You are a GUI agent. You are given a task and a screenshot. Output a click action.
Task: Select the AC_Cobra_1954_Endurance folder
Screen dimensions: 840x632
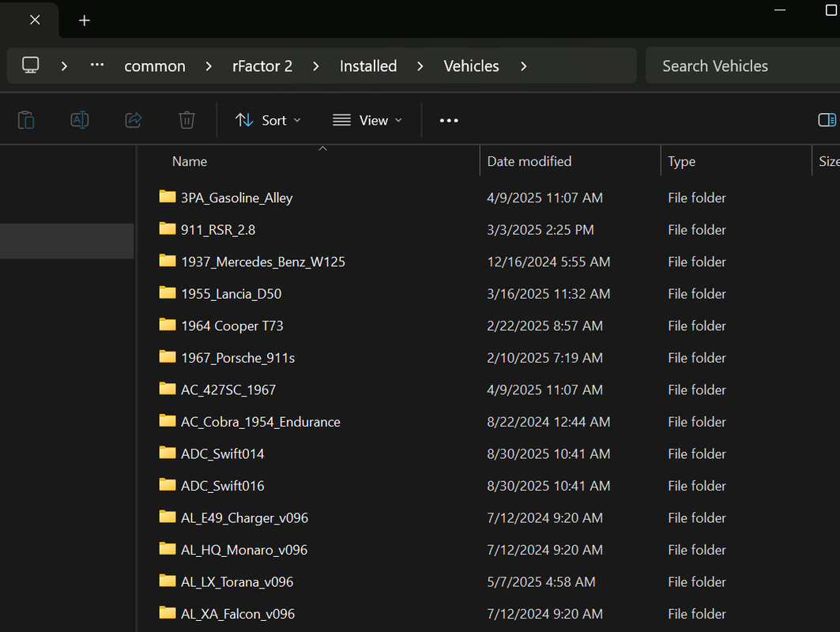click(260, 422)
